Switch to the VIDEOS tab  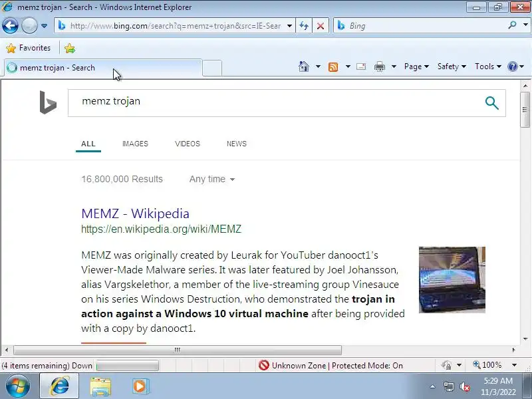pyautogui.click(x=188, y=144)
